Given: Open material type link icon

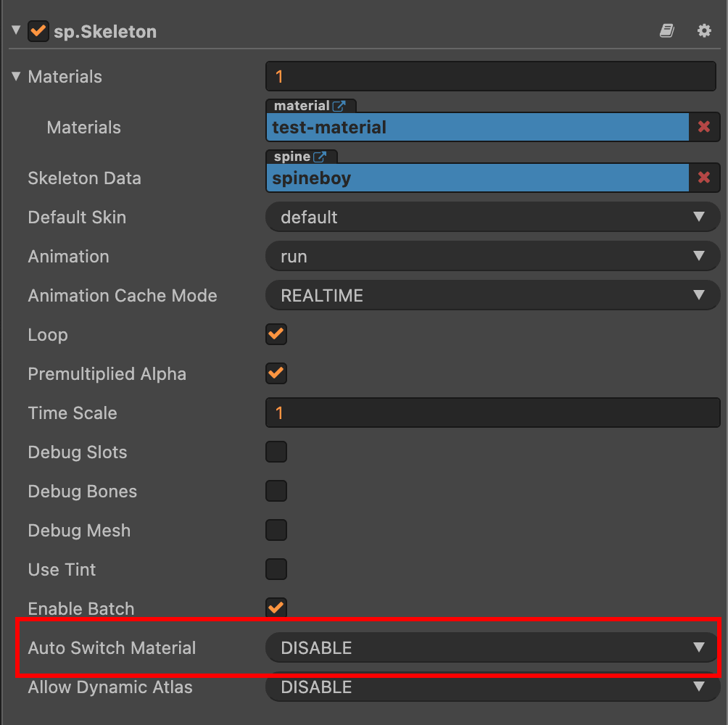Looking at the screenshot, I should point(339,106).
